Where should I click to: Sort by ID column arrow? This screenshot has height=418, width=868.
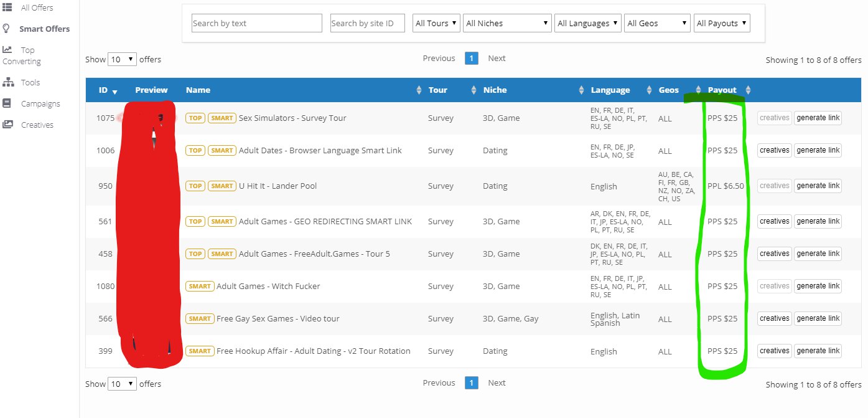click(x=114, y=91)
